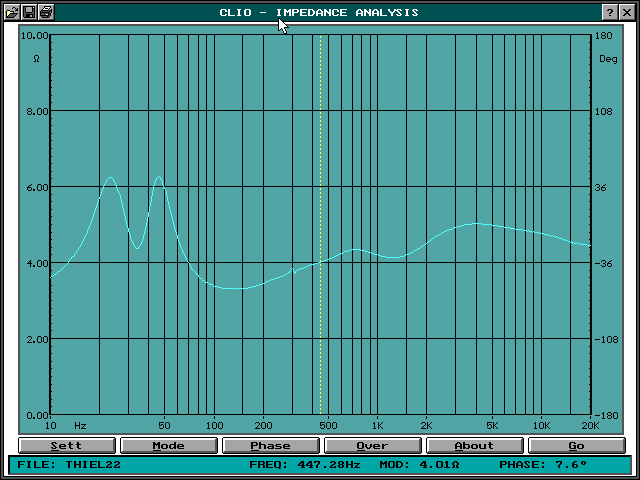Click the 0.00 ohm axis label
640x480 pixels.
pos(38,415)
